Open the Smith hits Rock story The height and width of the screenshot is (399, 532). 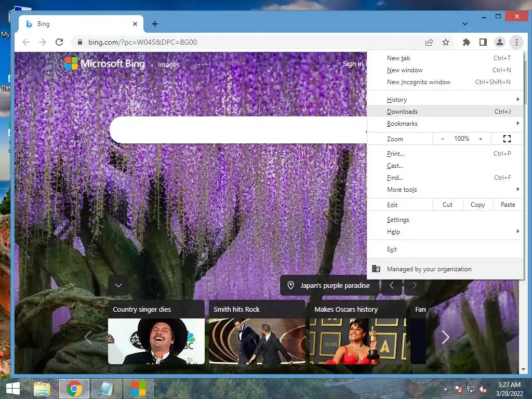pyautogui.click(x=257, y=332)
